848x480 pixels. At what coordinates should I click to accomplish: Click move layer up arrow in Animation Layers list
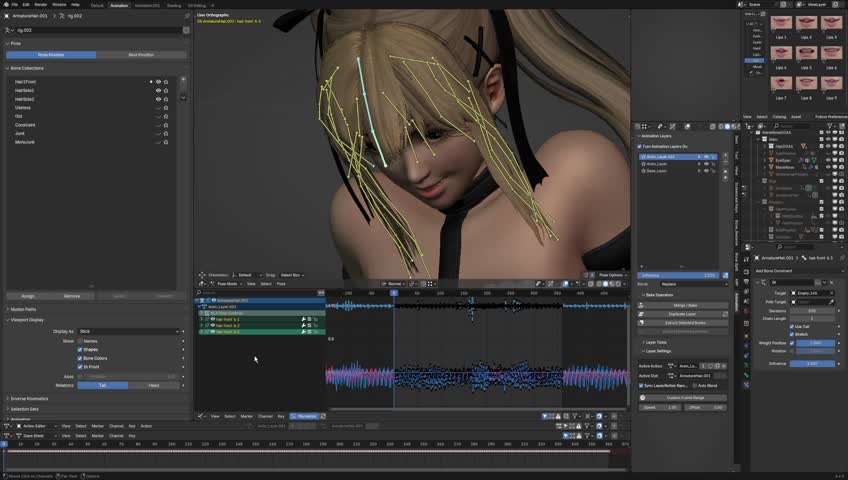coord(725,171)
